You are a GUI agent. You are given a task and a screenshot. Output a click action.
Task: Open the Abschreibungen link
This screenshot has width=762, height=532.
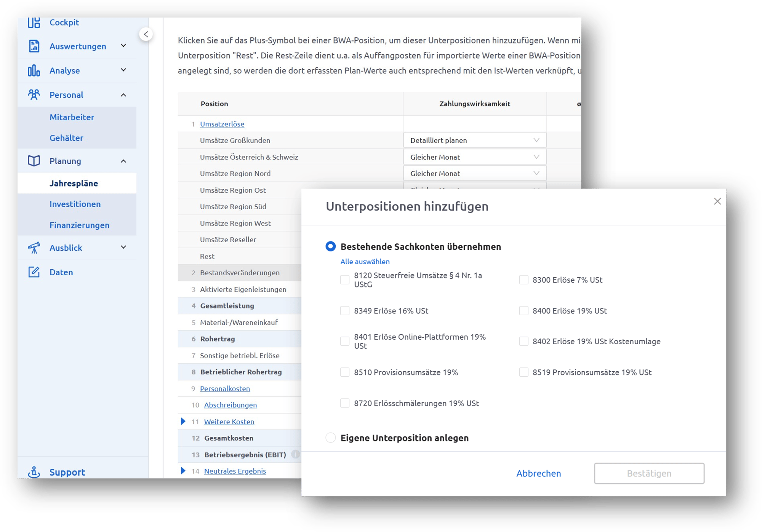point(231,405)
